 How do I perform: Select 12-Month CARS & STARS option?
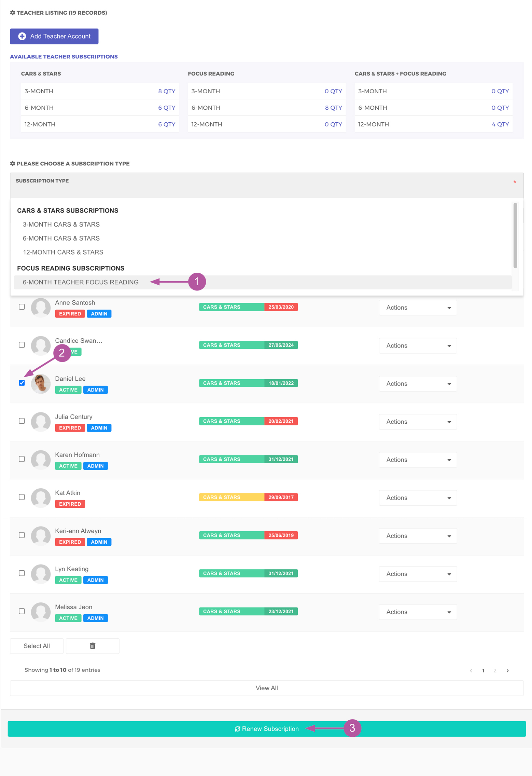click(x=63, y=252)
